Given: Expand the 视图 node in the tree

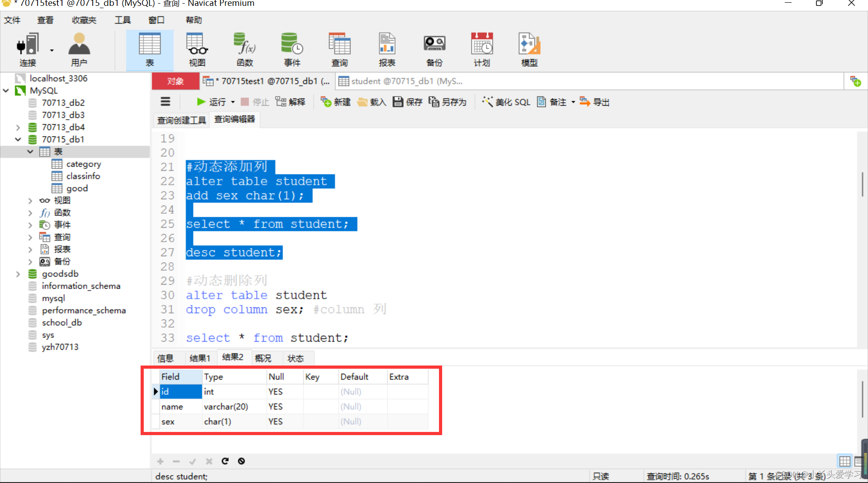Looking at the screenshot, I should tap(30, 201).
